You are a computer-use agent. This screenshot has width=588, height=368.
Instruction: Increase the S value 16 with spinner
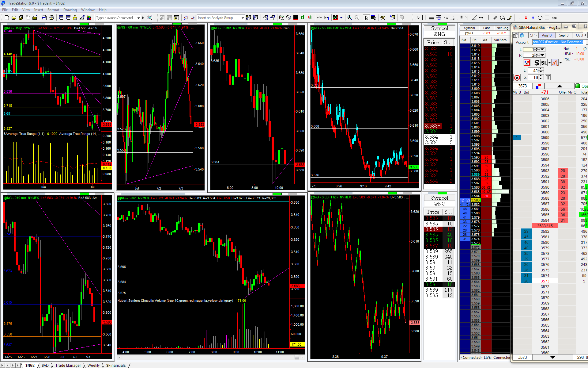coord(541,76)
